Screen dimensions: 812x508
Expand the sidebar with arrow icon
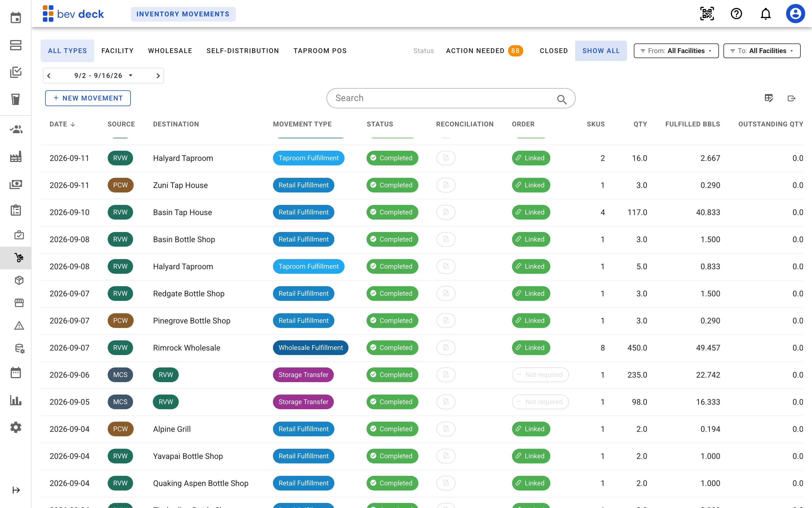pos(16,490)
